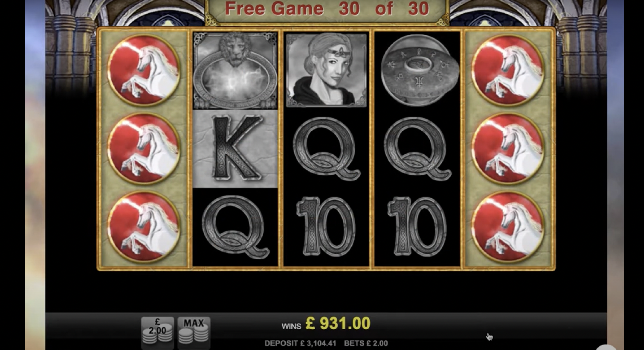Click the K letter symbol

[x=235, y=149]
